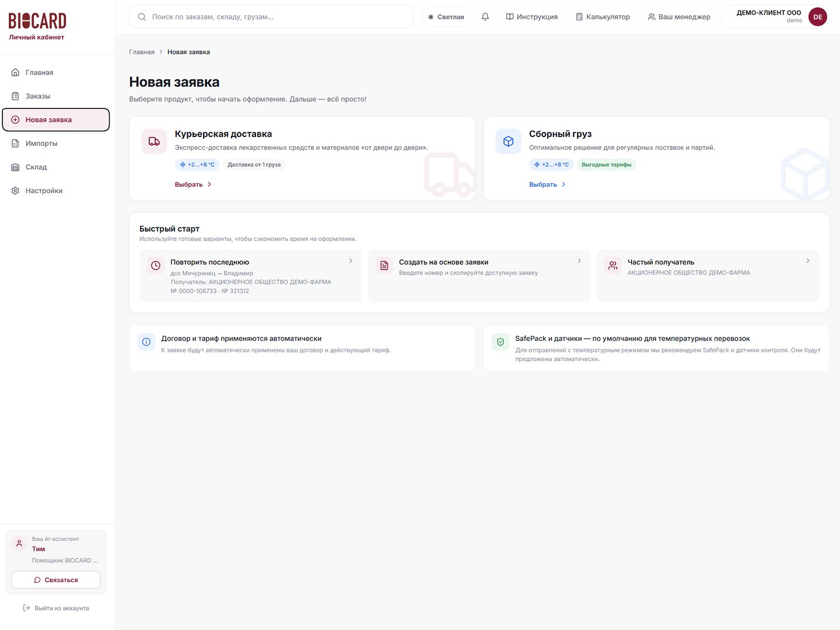Click the warehouse icon next to Склад
840x630 pixels.
[x=16, y=167]
